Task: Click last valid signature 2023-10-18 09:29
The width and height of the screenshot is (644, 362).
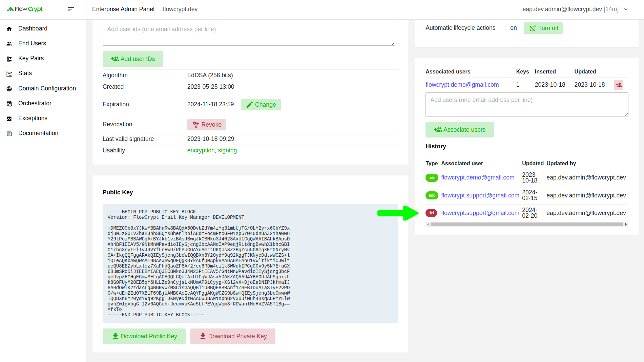Action: coord(211,139)
